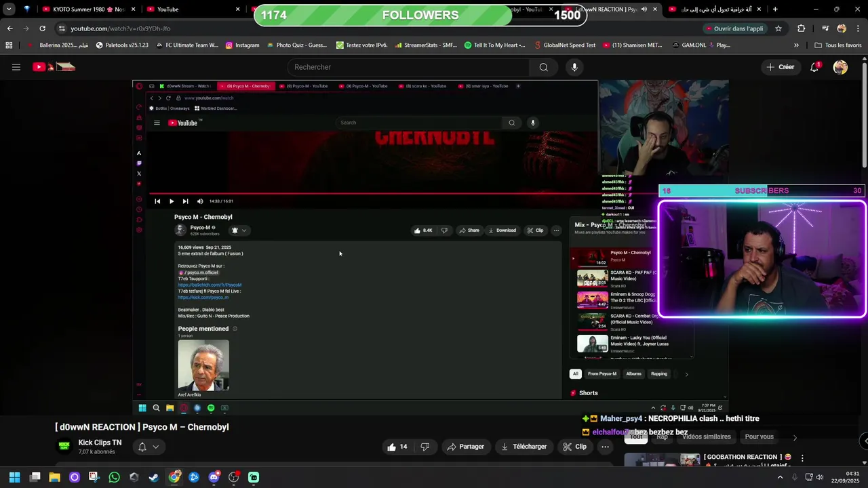868x488 pixels.
Task: Close the KYOTO Summer 1980 tab
Action: coord(133,9)
